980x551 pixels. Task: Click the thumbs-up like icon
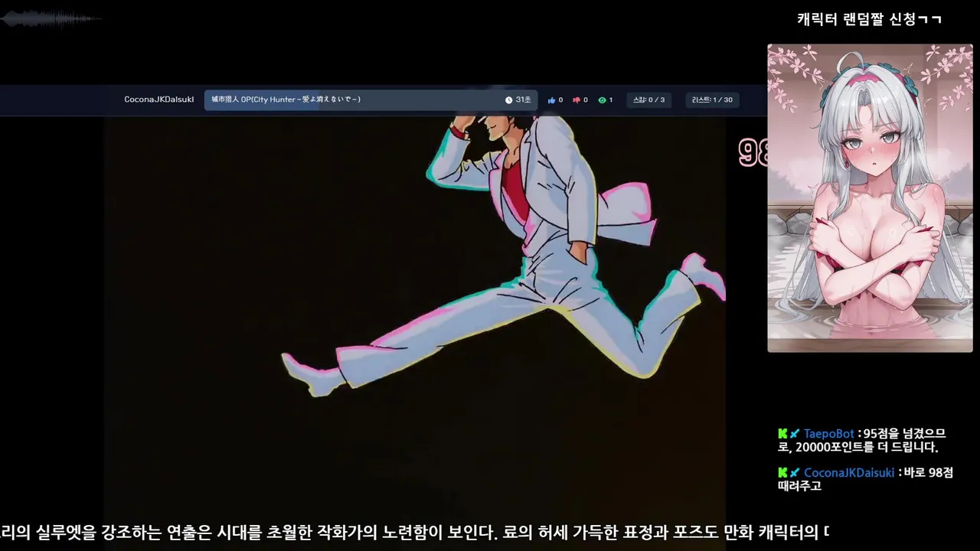pos(551,100)
